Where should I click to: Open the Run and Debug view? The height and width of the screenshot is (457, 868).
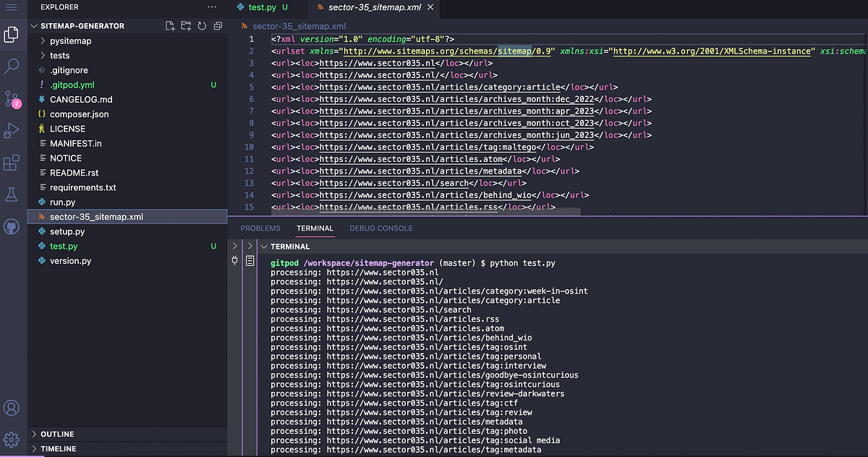tap(11, 132)
